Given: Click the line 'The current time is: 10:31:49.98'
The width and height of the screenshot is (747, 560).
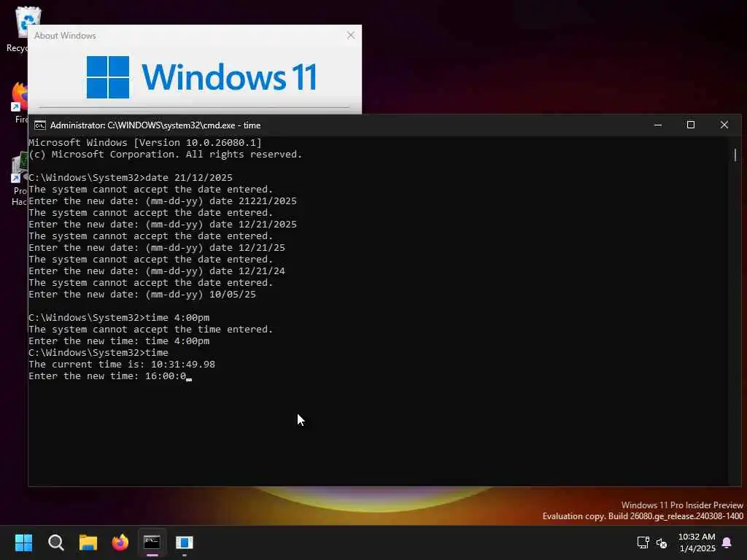Looking at the screenshot, I should 122,365.
